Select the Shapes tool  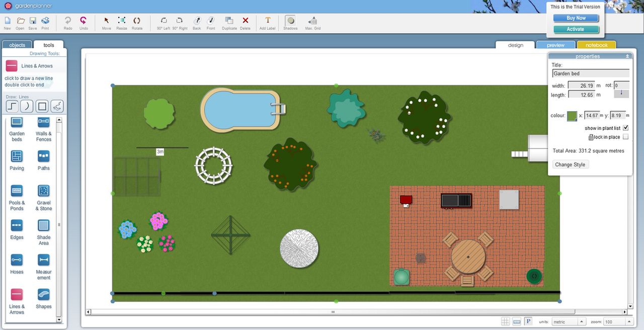[44, 299]
